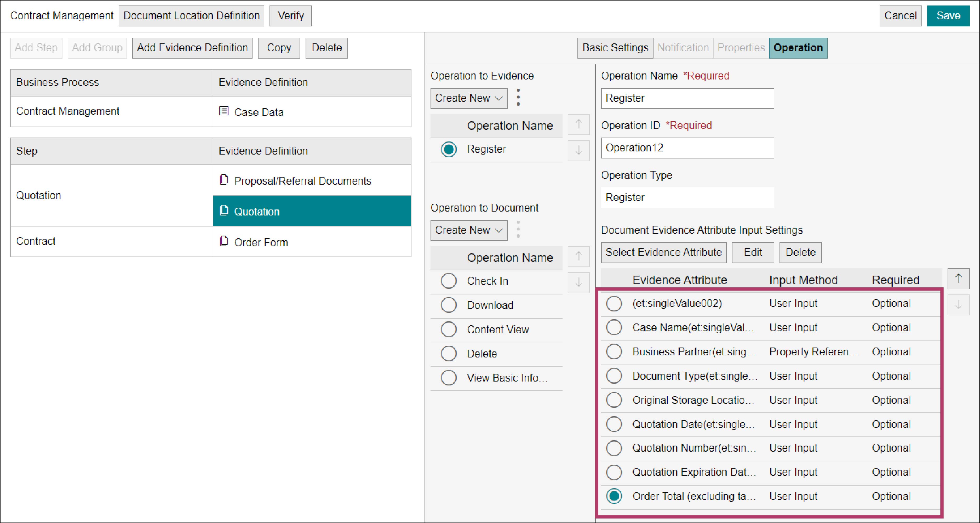Click the Operation Type field showing Register
The height and width of the screenshot is (523, 980).
coord(687,197)
